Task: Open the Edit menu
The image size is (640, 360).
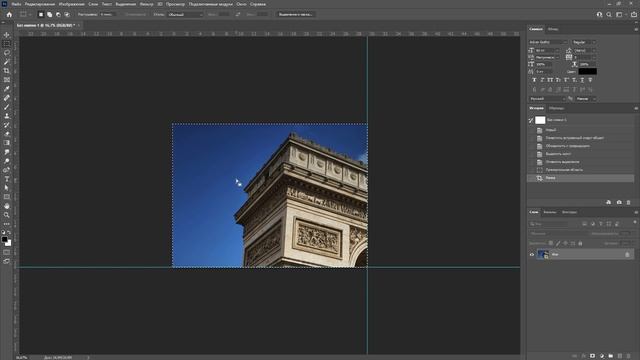Action: 40,4
